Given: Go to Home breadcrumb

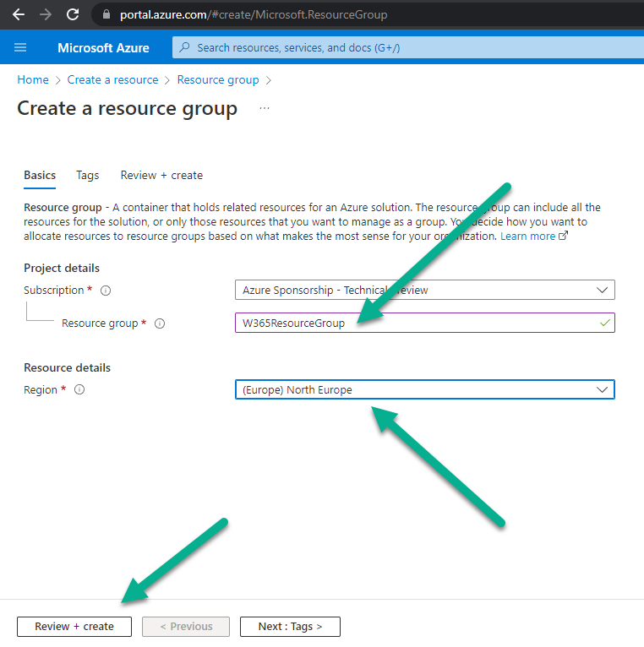Looking at the screenshot, I should 33,79.
